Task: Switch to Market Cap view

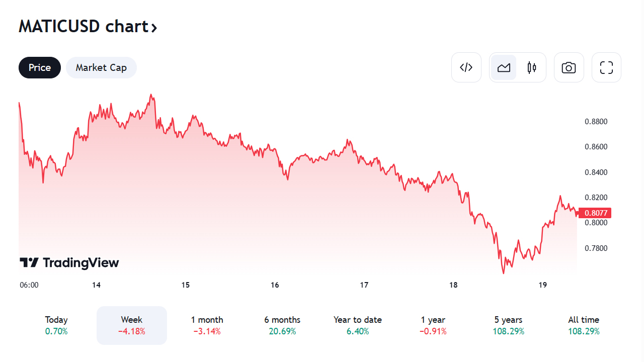Action: click(101, 67)
